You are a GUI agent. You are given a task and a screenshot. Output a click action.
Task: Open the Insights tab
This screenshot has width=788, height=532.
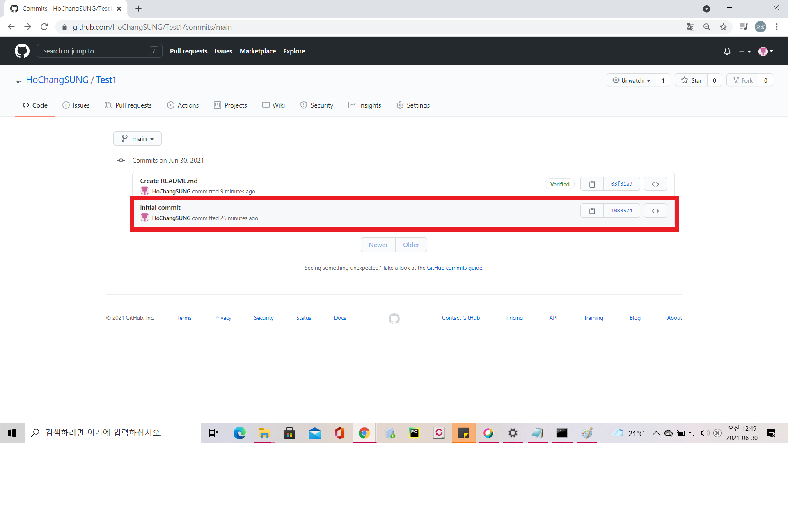pyautogui.click(x=365, y=105)
